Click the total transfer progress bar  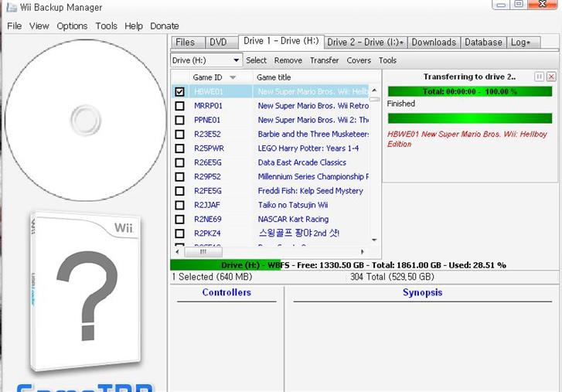(x=470, y=91)
